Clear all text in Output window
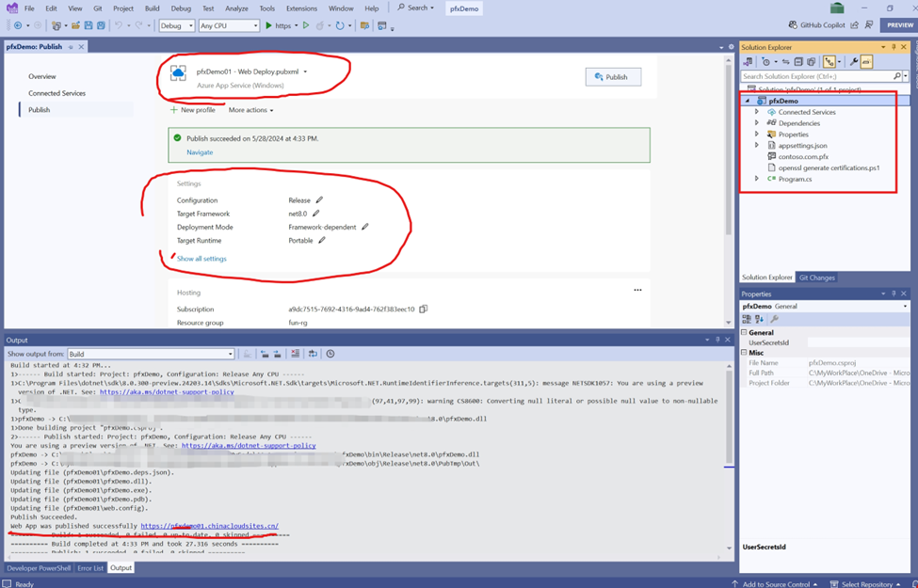 tap(295, 354)
